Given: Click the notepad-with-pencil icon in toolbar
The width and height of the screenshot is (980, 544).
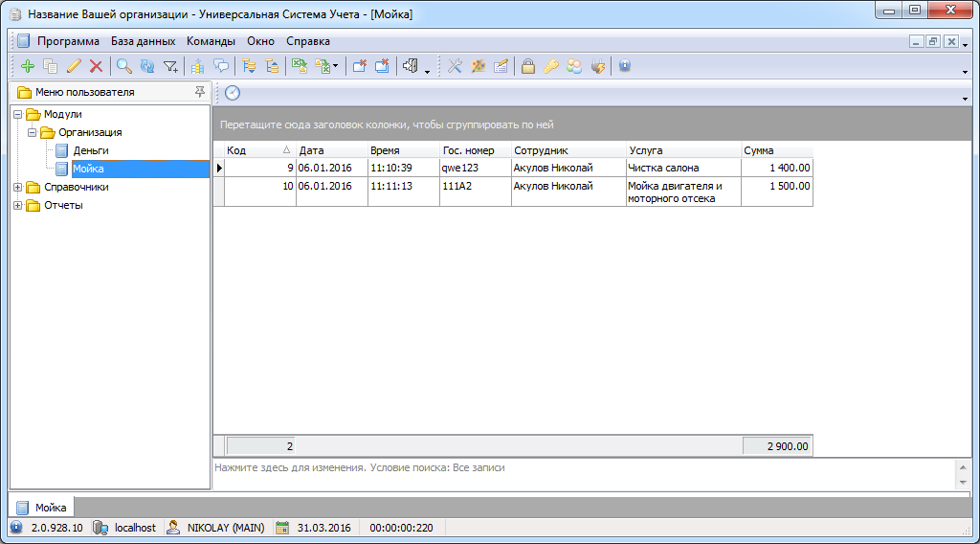Looking at the screenshot, I should 501,66.
